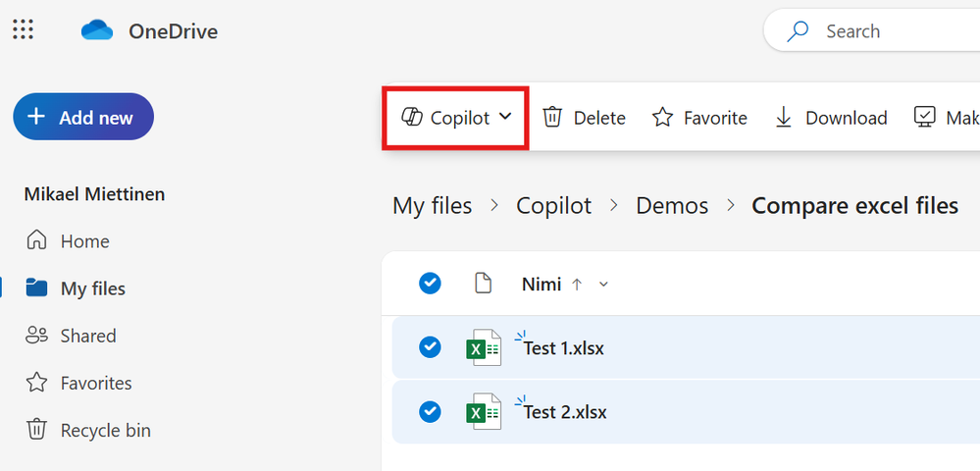
Task: Uncheck the Test 2.xlsx checkbox
Action: point(430,412)
